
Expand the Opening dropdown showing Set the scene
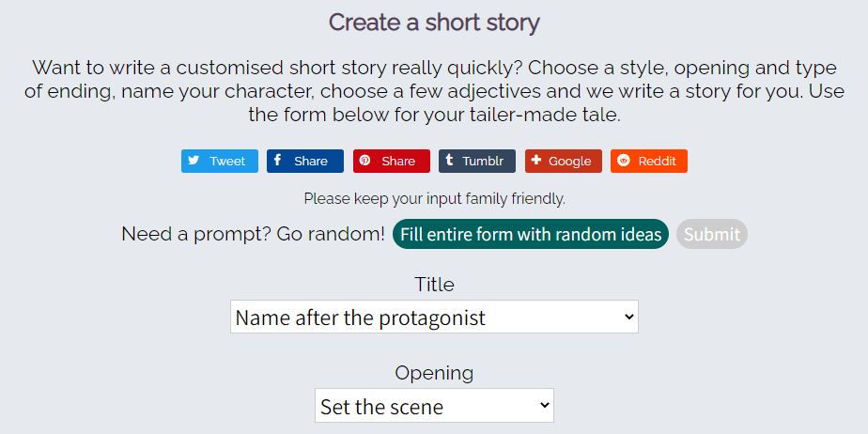pyautogui.click(x=433, y=406)
